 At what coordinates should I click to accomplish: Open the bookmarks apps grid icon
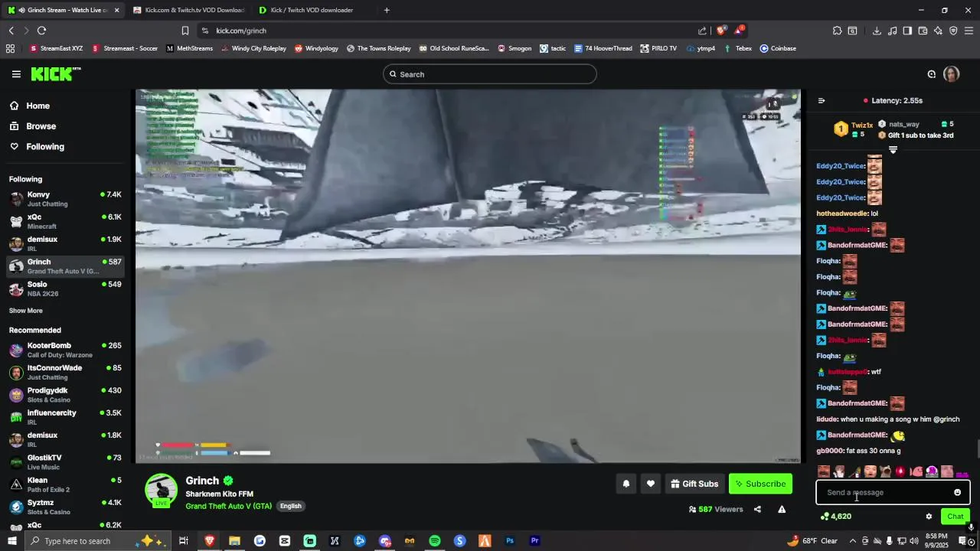point(10,48)
